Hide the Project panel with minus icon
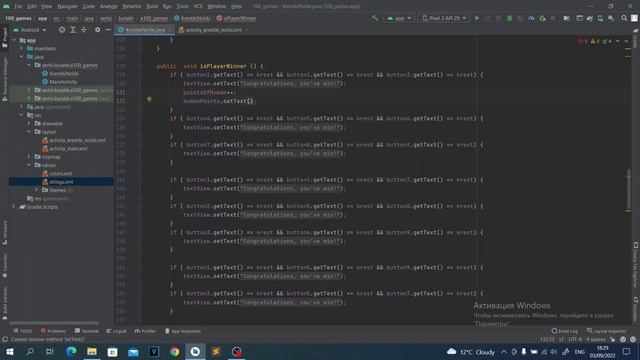640x360 pixels. (108, 30)
